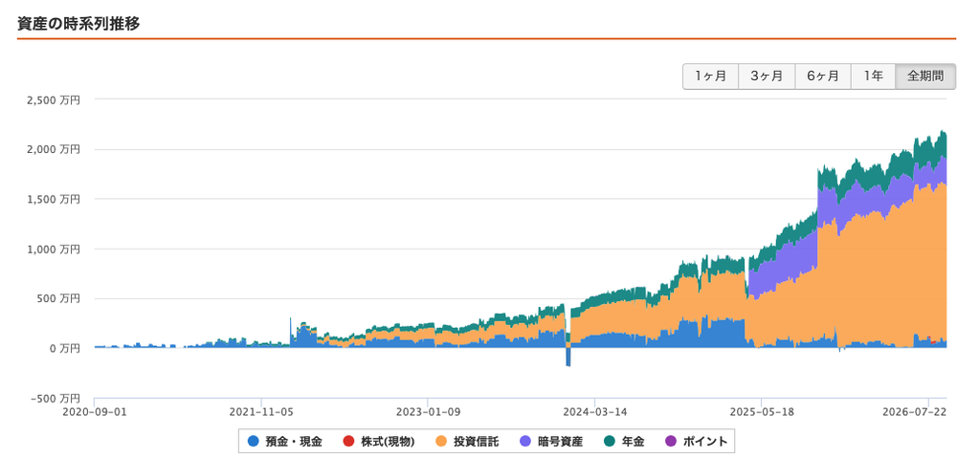Toggle the red 株式(現物) legend dot
This screenshot has height=458, width=980.
pyautogui.click(x=348, y=442)
